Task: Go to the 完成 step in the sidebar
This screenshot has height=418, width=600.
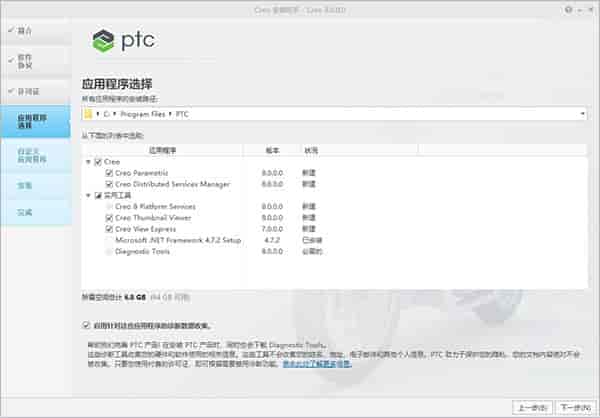Action: 36,212
